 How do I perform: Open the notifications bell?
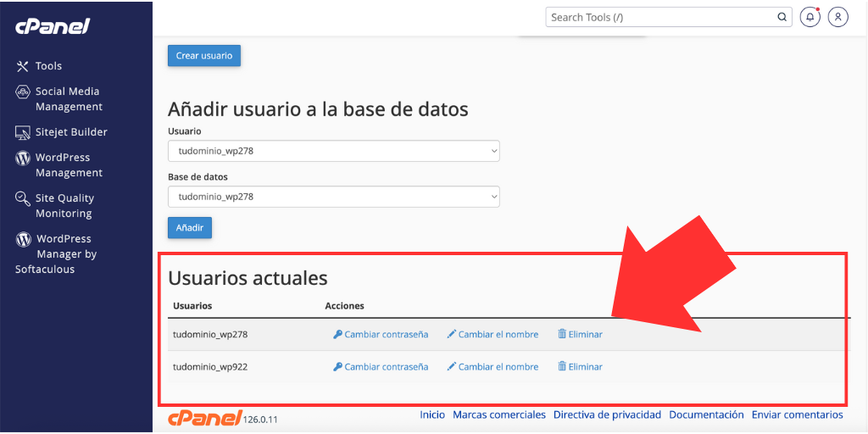[810, 17]
